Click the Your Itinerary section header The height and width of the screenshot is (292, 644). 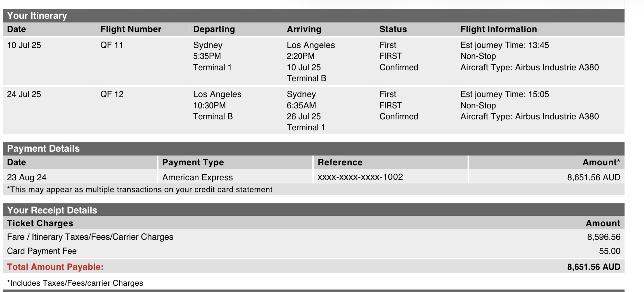coord(37,16)
